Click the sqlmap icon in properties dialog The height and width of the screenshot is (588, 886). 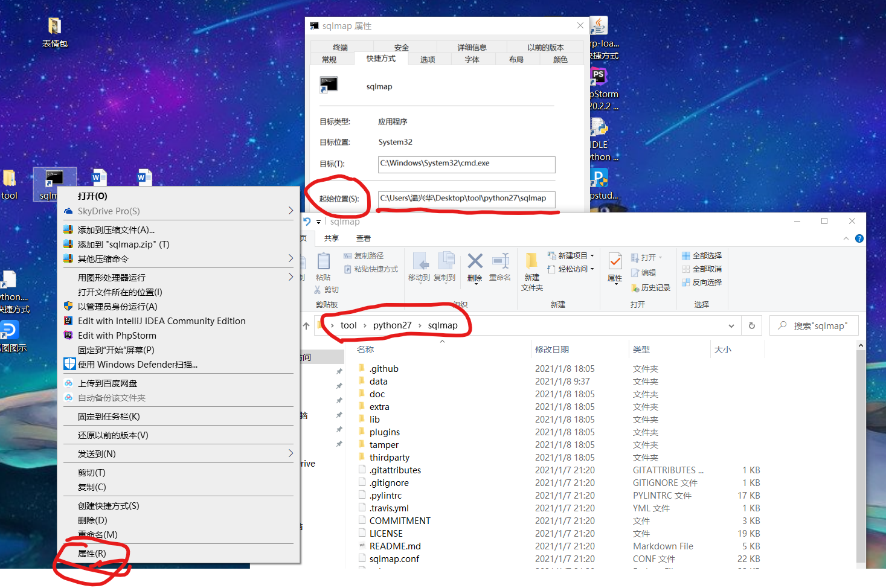point(329,85)
